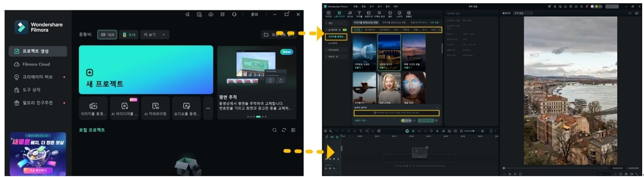The height and width of the screenshot is (177, 644).
Task: Select the 트랜드 category chip
Action: click(358, 29)
